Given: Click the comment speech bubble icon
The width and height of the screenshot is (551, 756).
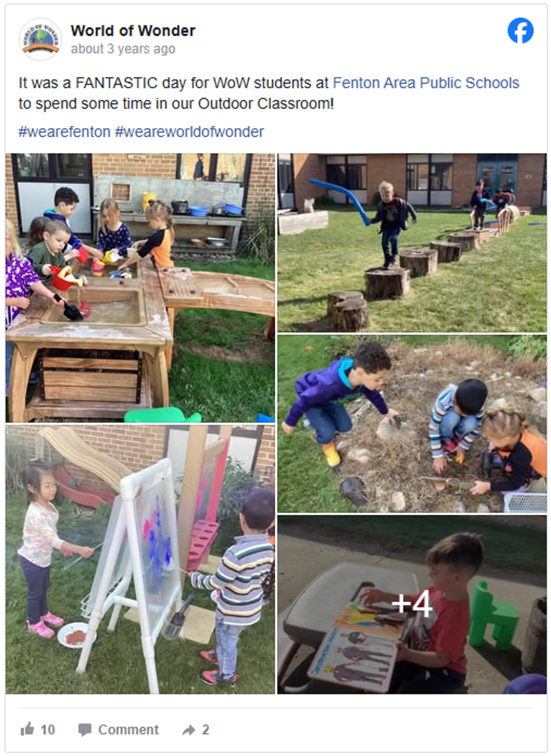Looking at the screenshot, I should (x=85, y=729).
